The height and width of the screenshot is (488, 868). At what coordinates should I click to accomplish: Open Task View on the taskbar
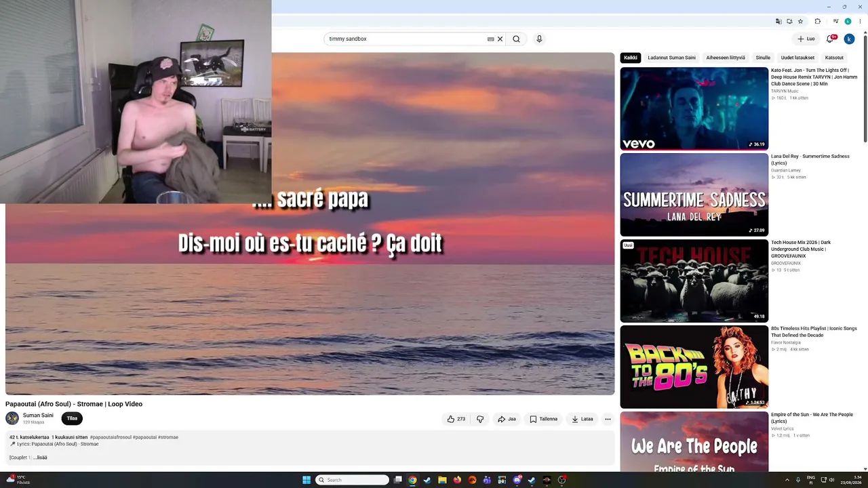(398, 480)
